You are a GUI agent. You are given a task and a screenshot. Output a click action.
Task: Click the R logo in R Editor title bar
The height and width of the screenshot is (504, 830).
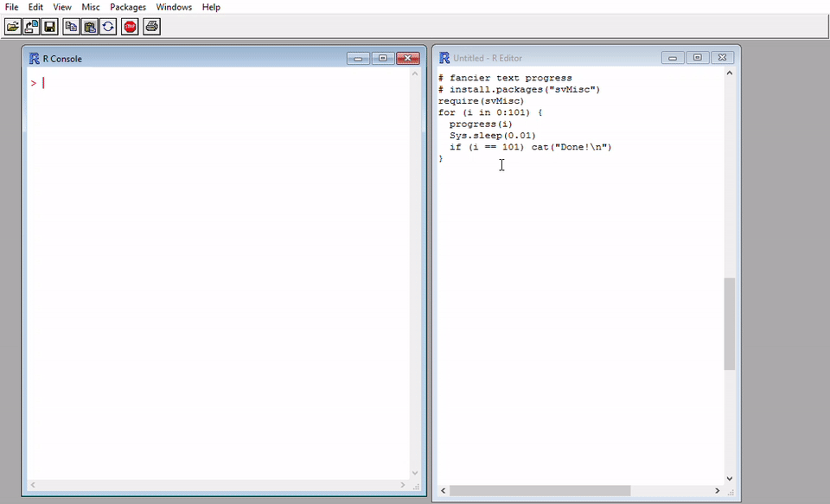(444, 58)
